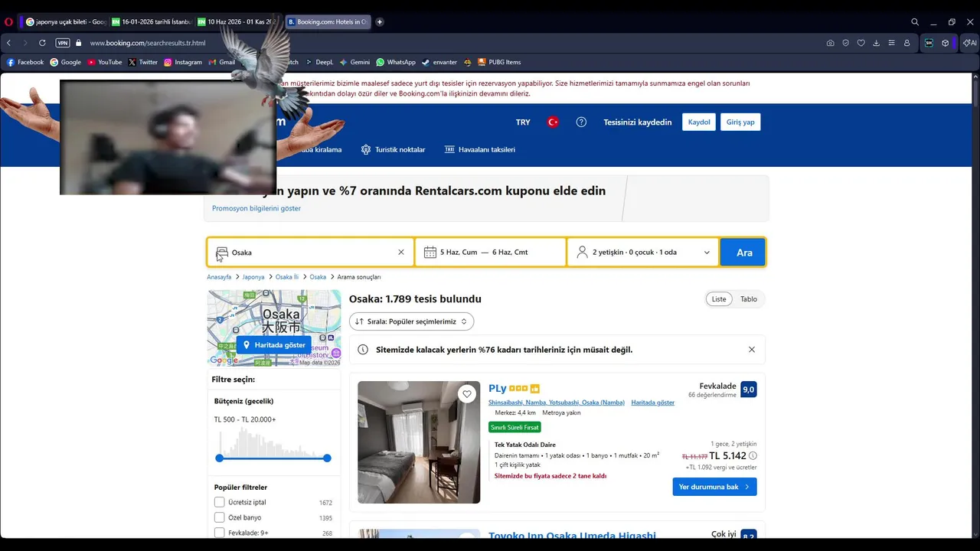Check the Ücretsiz iptal filter
The image size is (980, 551).
click(x=220, y=502)
